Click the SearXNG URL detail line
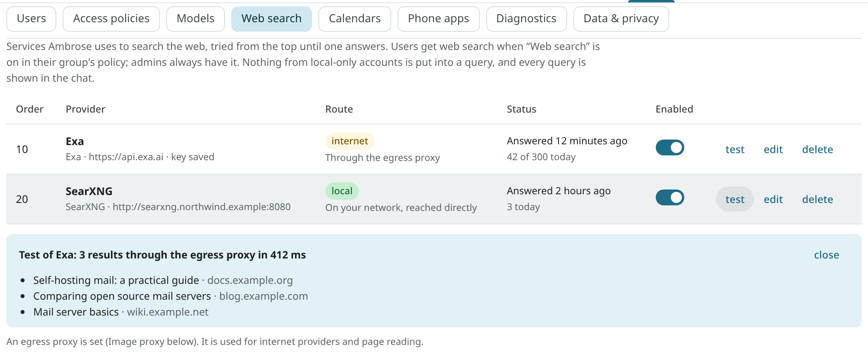This screenshot has height=356, width=868. [x=178, y=207]
